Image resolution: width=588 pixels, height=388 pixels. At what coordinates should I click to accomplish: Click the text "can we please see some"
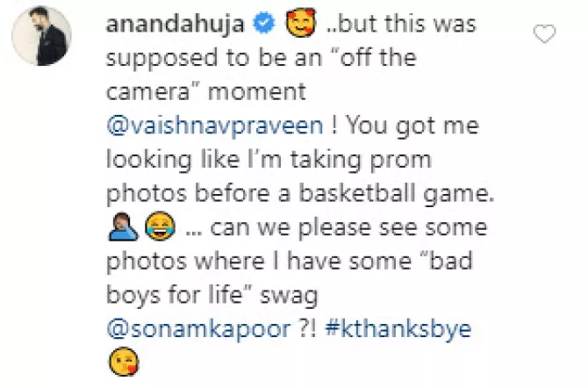(348, 228)
